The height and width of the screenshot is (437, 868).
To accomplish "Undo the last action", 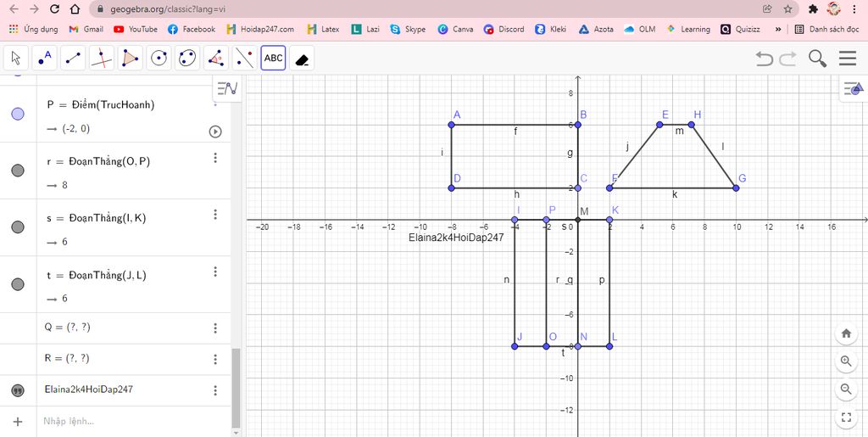I will [x=765, y=58].
